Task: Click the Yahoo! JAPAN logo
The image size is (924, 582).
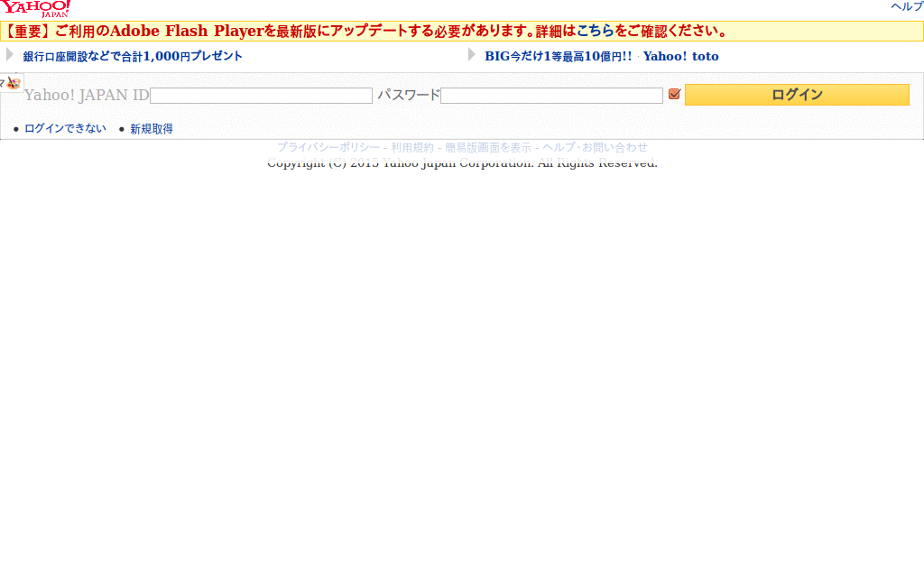Action: (x=35, y=9)
